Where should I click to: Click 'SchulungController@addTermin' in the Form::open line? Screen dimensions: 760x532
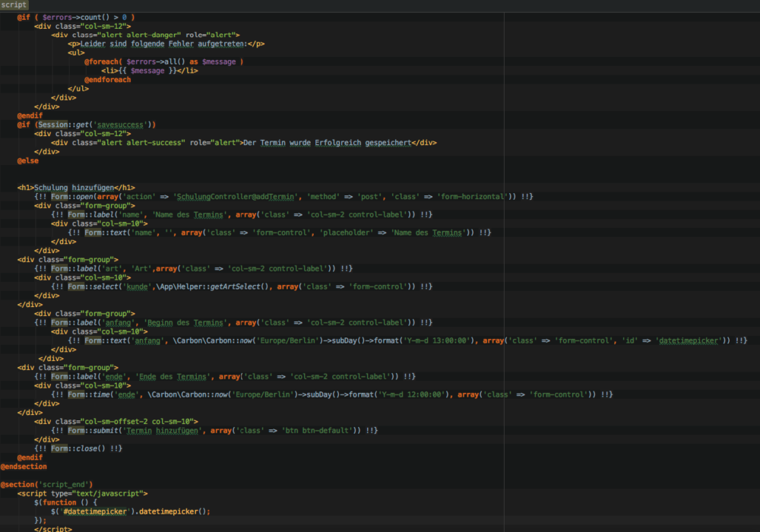click(x=236, y=197)
